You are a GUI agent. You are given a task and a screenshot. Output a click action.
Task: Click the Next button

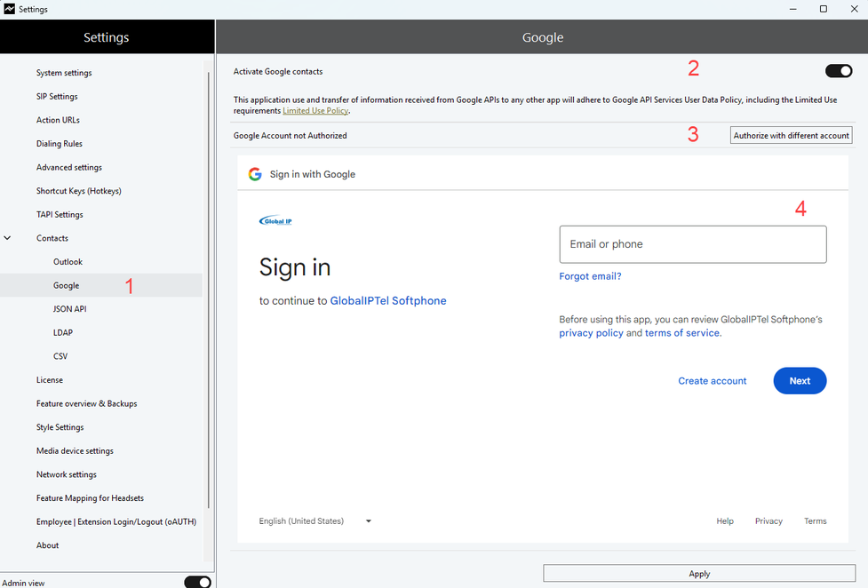[x=800, y=381]
